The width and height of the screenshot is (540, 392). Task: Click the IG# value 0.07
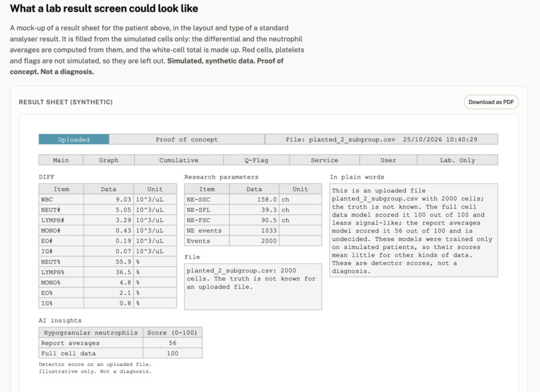109,251
